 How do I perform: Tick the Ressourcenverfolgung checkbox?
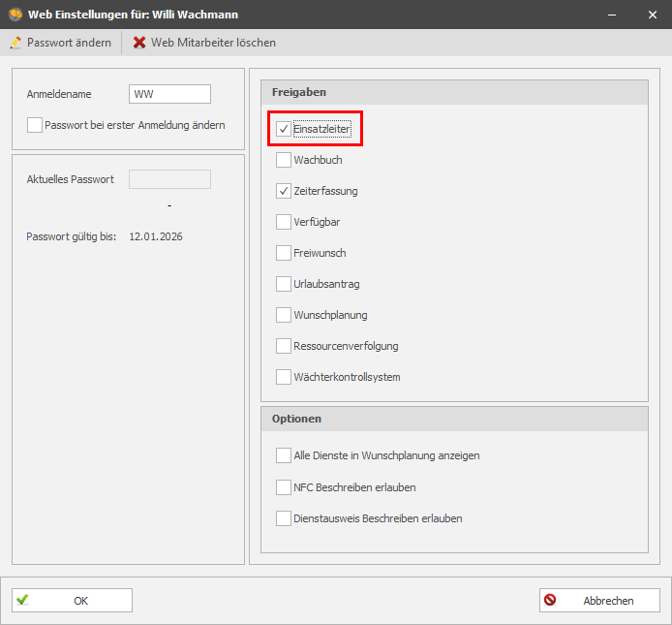point(284,346)
